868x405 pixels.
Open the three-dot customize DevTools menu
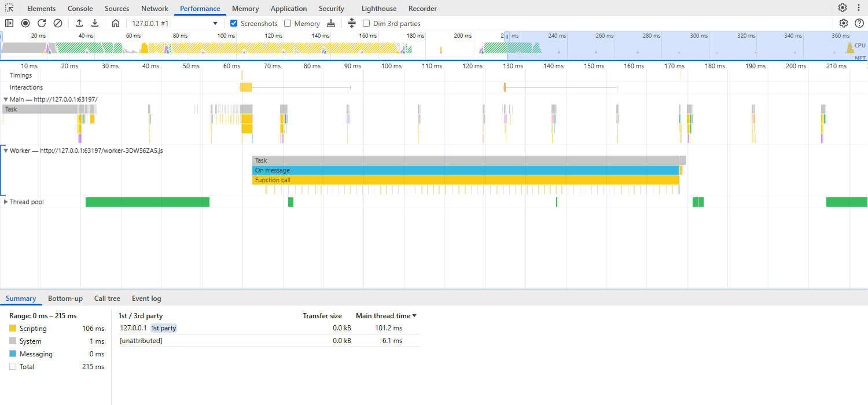858,8
